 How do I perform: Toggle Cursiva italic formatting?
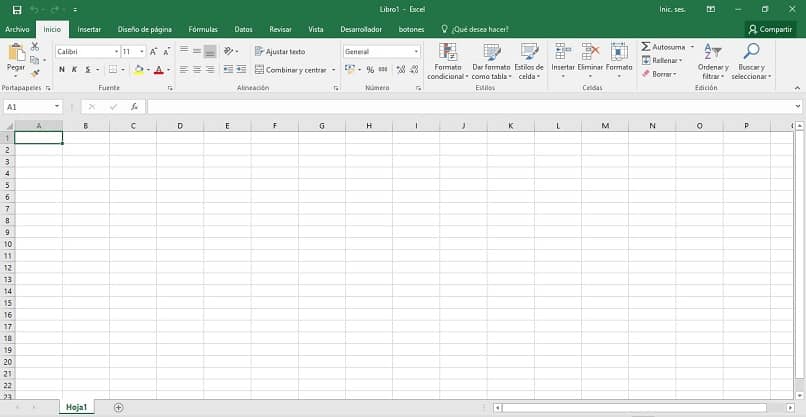pos(75,69)
